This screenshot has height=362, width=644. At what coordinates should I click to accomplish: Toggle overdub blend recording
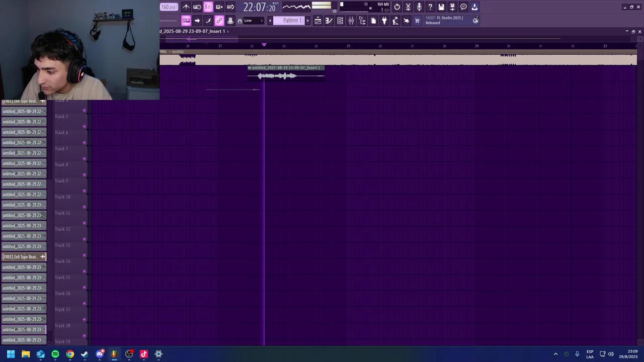(x=219, y=7)
